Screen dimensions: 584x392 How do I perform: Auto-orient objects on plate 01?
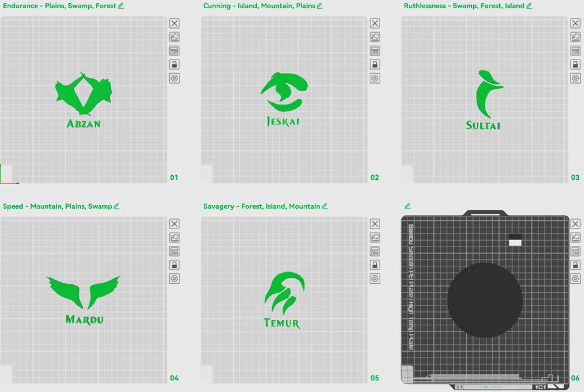pos(174,37)
